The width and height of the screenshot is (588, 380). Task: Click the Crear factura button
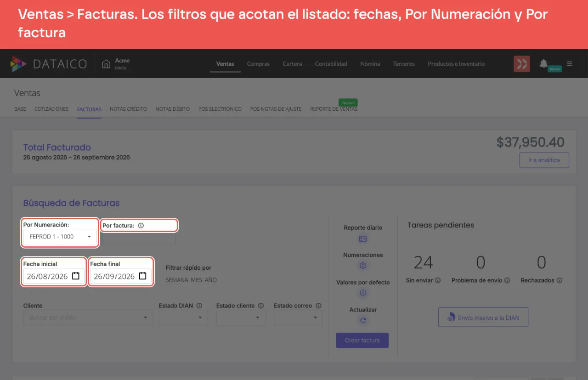point(362,340)
